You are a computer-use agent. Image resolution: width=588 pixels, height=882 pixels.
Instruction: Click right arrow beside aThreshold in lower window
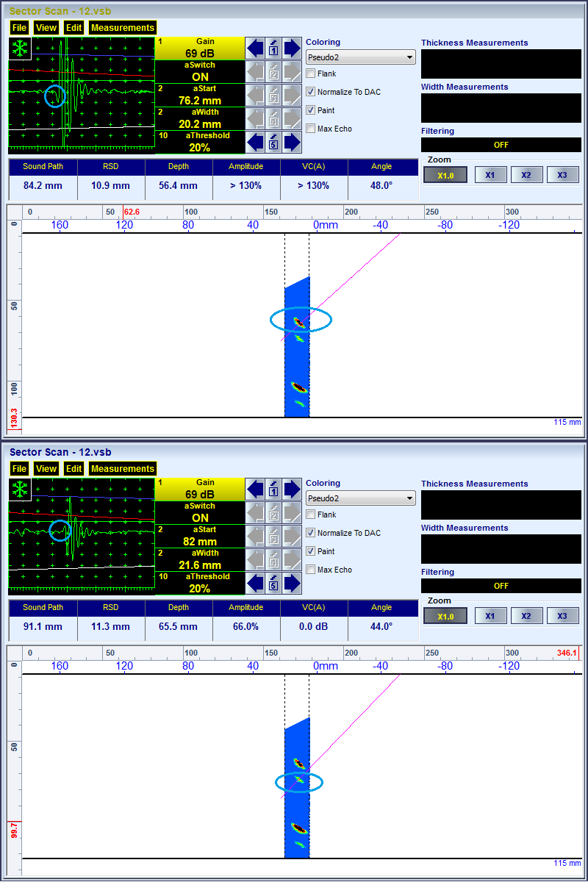(293, 583)
